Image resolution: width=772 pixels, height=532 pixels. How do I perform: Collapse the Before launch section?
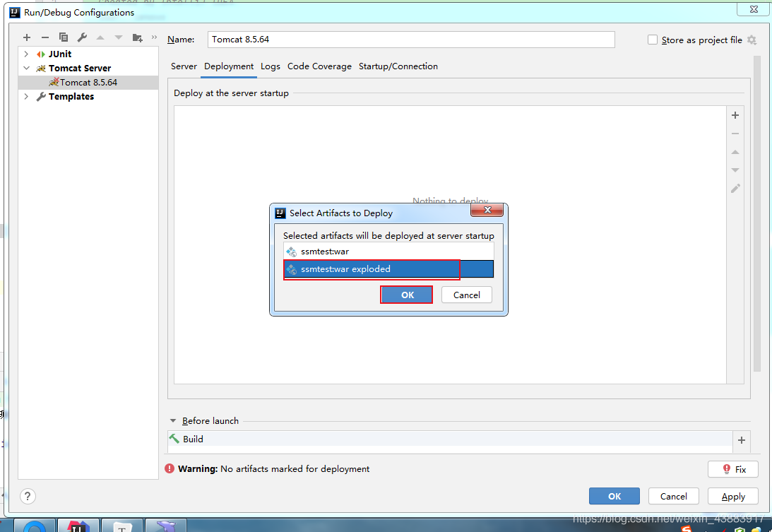173,420
